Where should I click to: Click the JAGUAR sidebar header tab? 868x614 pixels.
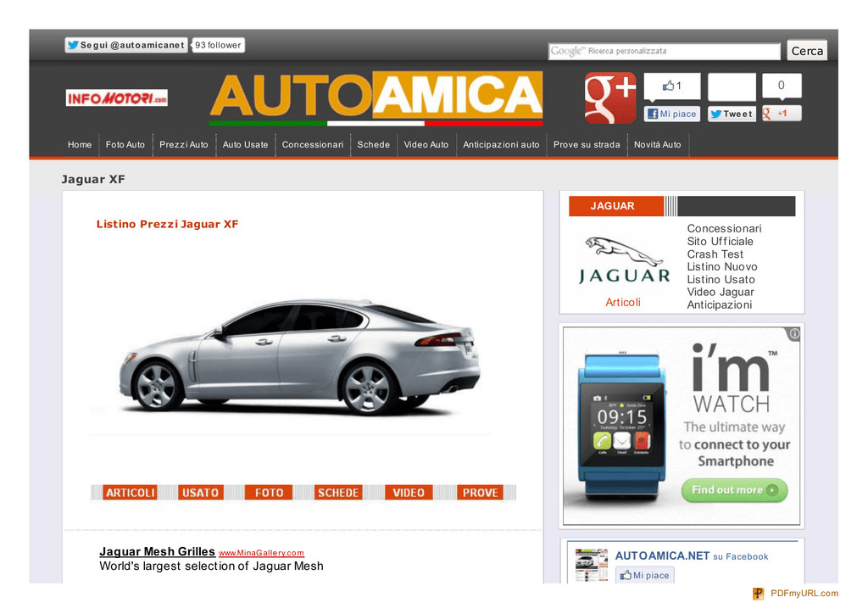point(615,206)
